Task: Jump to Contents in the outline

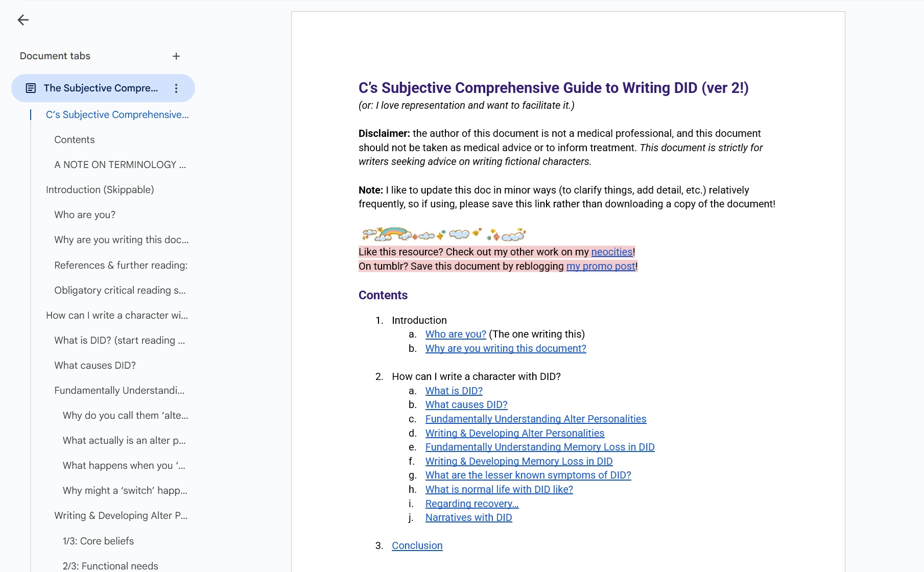Action: click(75, 140)
